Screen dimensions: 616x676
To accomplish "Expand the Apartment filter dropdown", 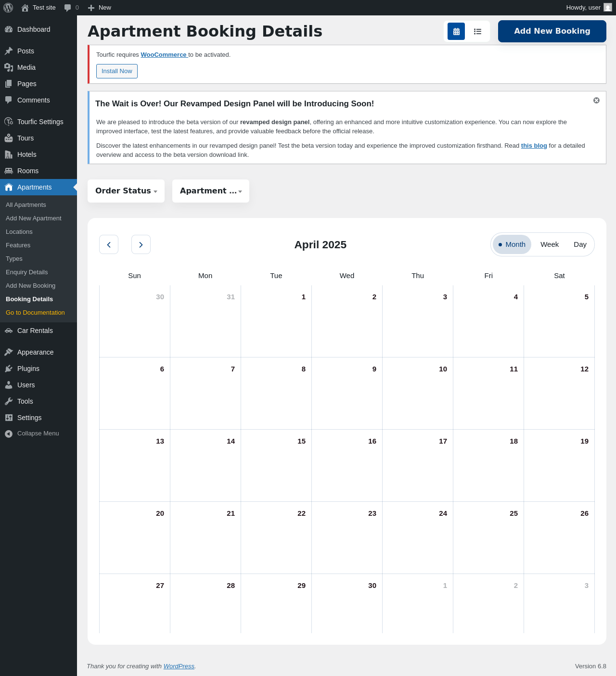I will click(x=211, y=191).
